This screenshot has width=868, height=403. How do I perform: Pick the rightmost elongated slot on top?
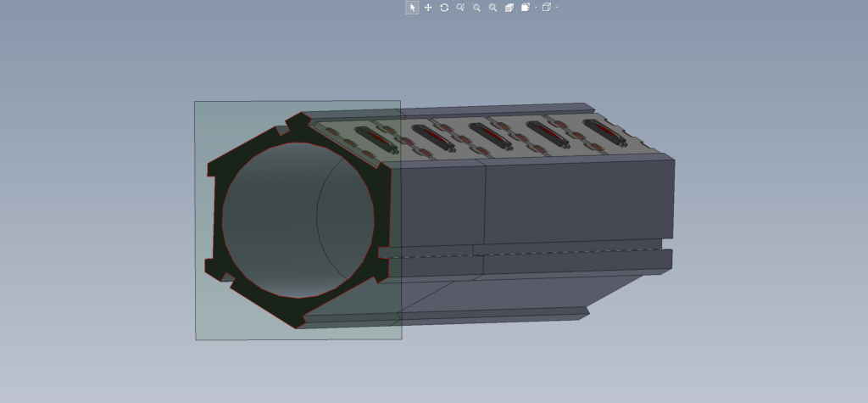pyautogui.click(x=604, y=132)
